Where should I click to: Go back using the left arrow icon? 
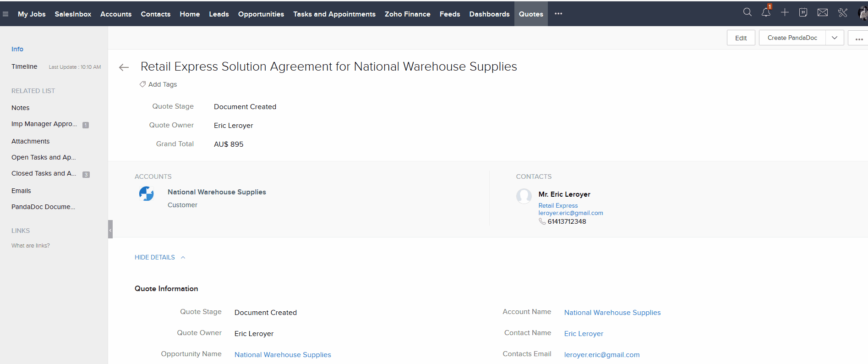(124, 67)
